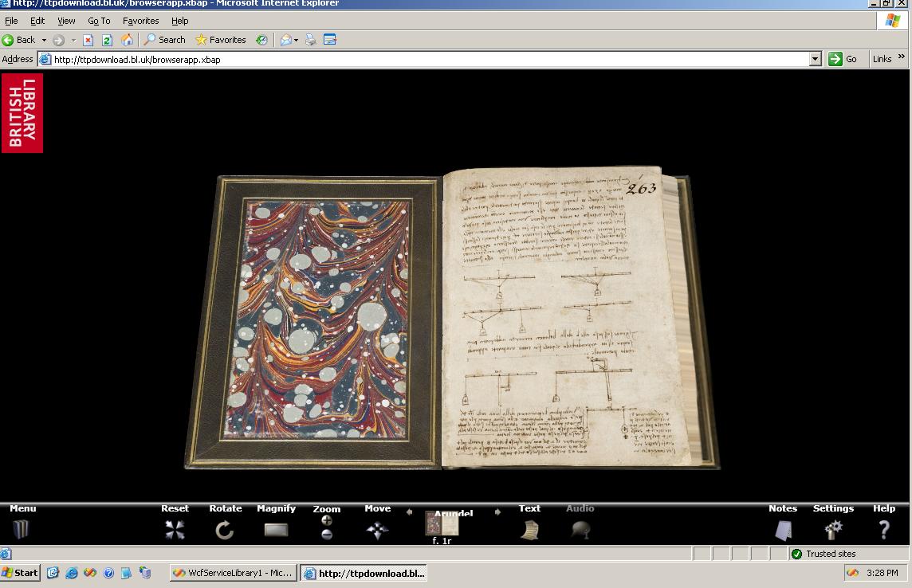Click the Windows flag logo
Screen dimensions: 912x588
(893, 21)
